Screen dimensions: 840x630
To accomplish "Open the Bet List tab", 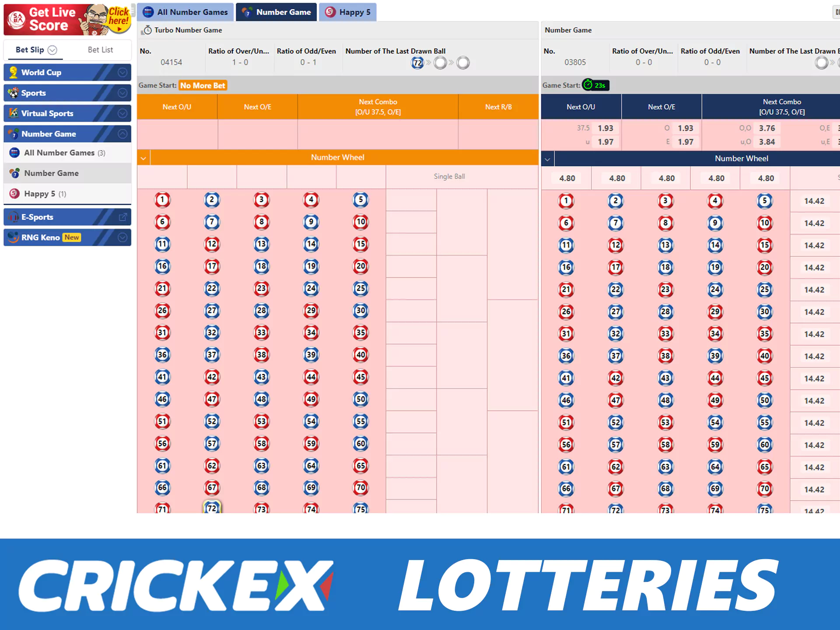I will pyautogui.click(x=100, y=50).
